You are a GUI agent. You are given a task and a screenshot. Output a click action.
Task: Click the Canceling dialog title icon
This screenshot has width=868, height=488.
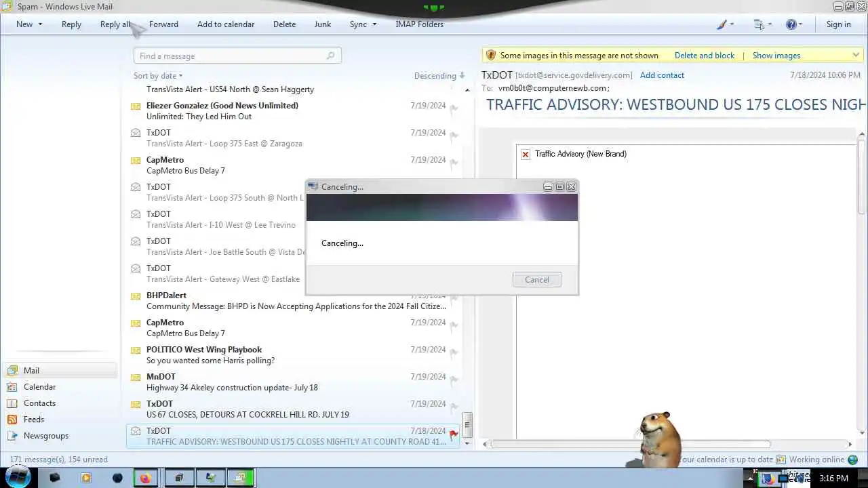313,187
